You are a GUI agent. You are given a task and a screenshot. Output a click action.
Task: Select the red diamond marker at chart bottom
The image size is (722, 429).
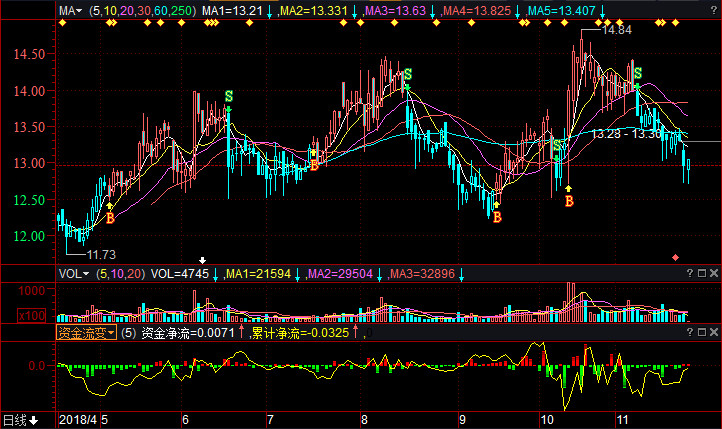pyautogui.click(x=675, y=258)
